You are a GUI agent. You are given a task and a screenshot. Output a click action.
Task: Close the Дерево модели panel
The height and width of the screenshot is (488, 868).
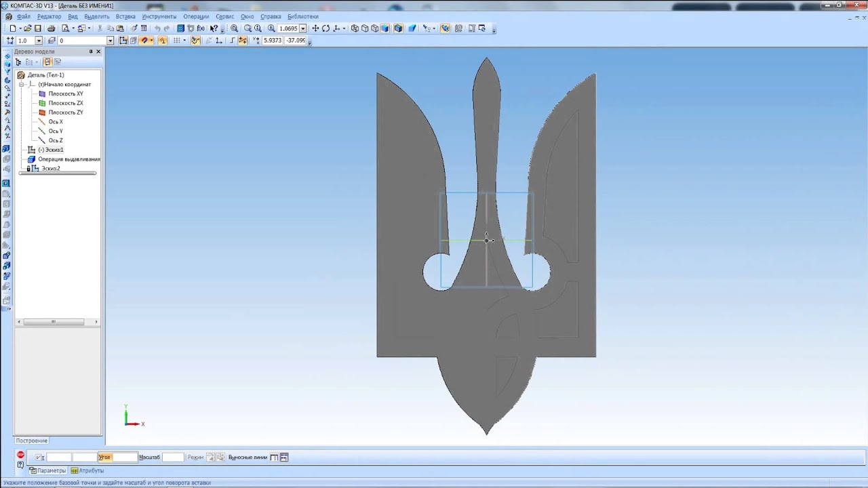(98, 52)
